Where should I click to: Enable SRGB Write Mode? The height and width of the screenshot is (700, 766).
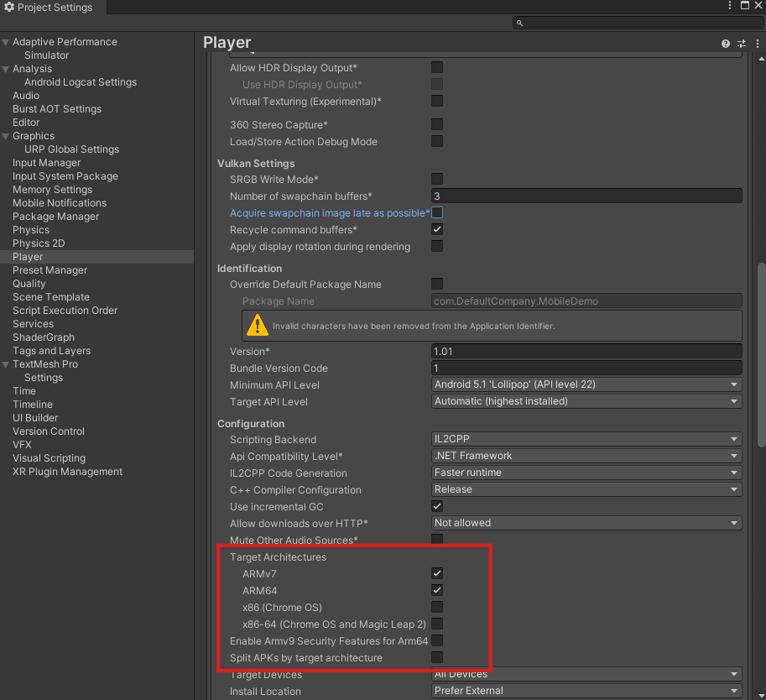pos(437,179)
